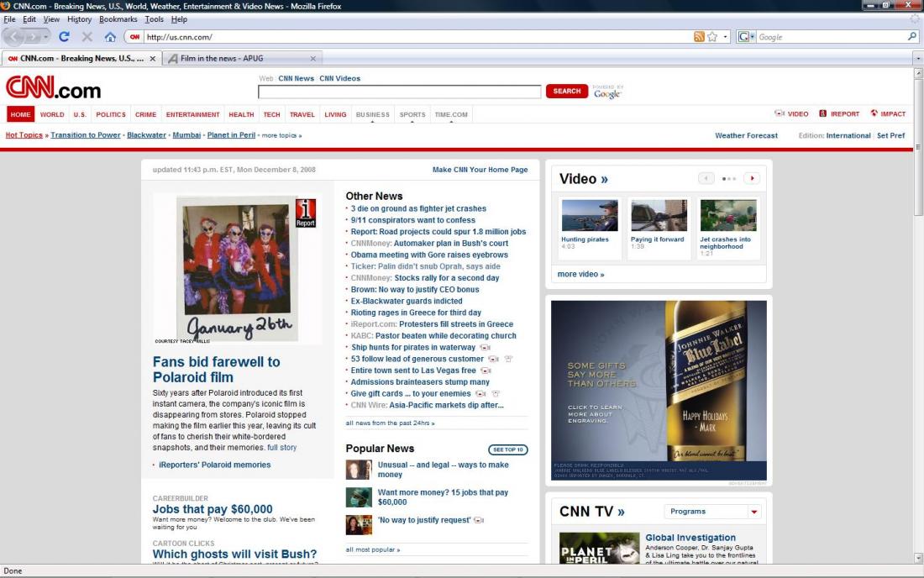
Task: Click the Johnnie Walker Blue Label ad
Action: pos(659,391)
